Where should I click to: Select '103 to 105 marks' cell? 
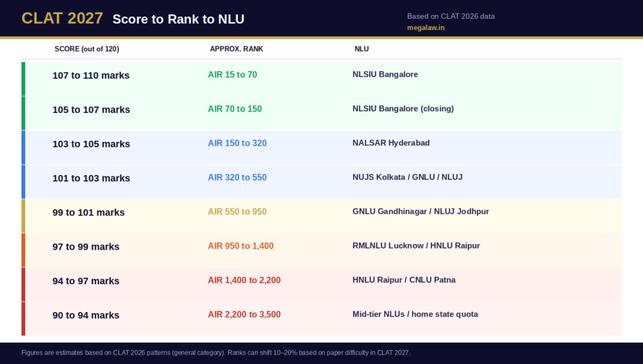tap(91, 144)
